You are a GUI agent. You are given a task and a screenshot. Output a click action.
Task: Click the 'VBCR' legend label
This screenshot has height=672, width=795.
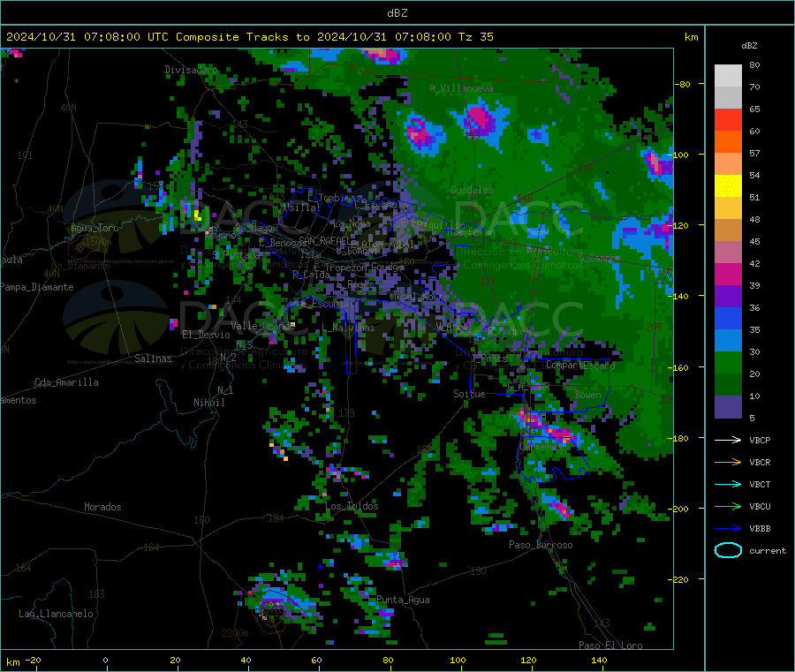coord(760,462)
